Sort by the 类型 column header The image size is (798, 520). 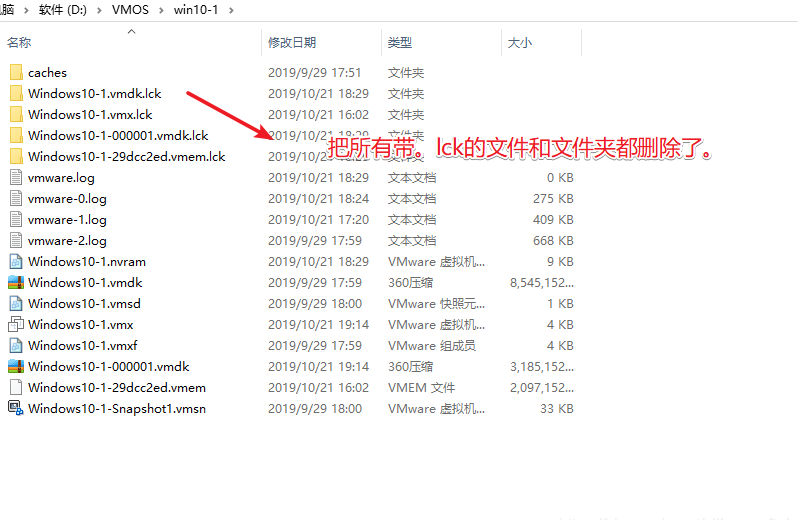400,42
